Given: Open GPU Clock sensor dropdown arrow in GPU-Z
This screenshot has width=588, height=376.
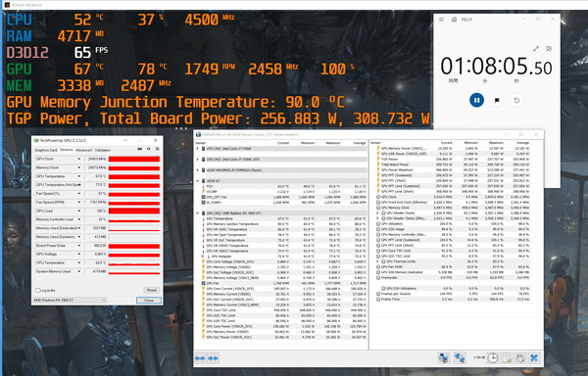Looking at the screenshot, I should (x=79, y=160).
